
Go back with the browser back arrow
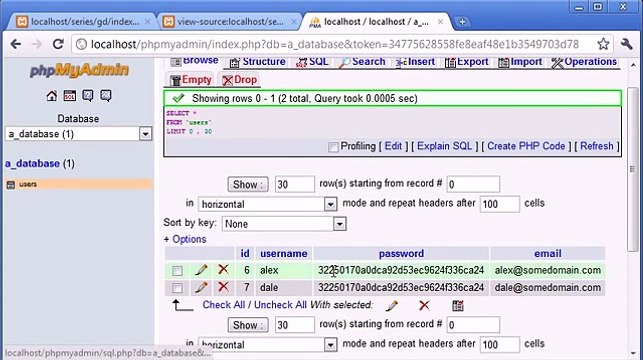coord(16,44)
